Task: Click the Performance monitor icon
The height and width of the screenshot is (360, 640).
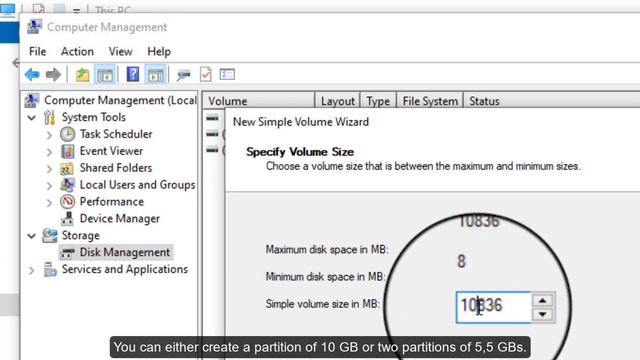Action: (67, 202)
